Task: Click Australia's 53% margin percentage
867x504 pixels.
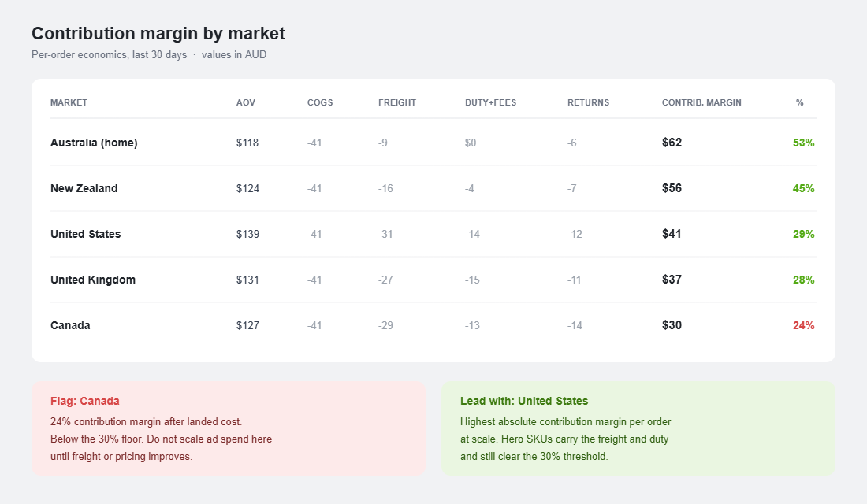Action: point(803,143)
